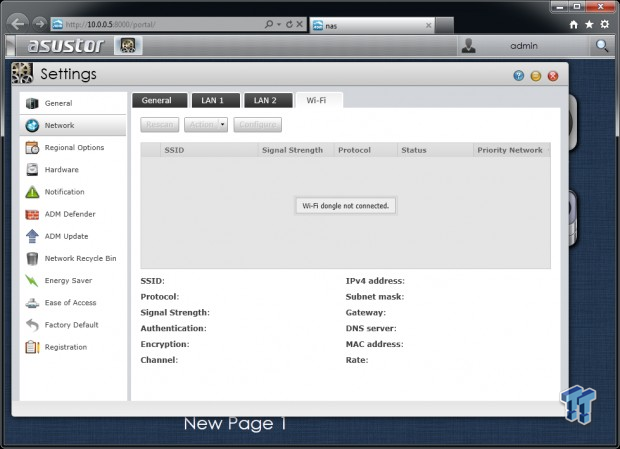620x449 pixels.
Task: Click the Registration clipboard icon
Action: coord(32,347)
